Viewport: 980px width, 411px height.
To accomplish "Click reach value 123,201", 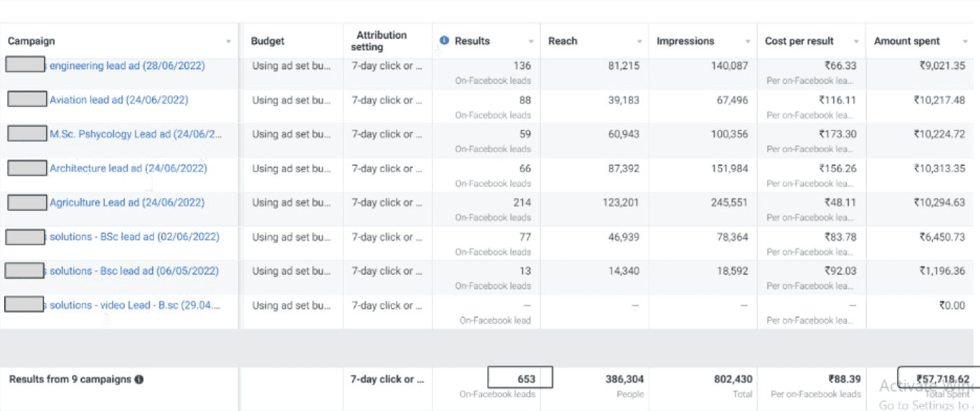I will 619,203.
